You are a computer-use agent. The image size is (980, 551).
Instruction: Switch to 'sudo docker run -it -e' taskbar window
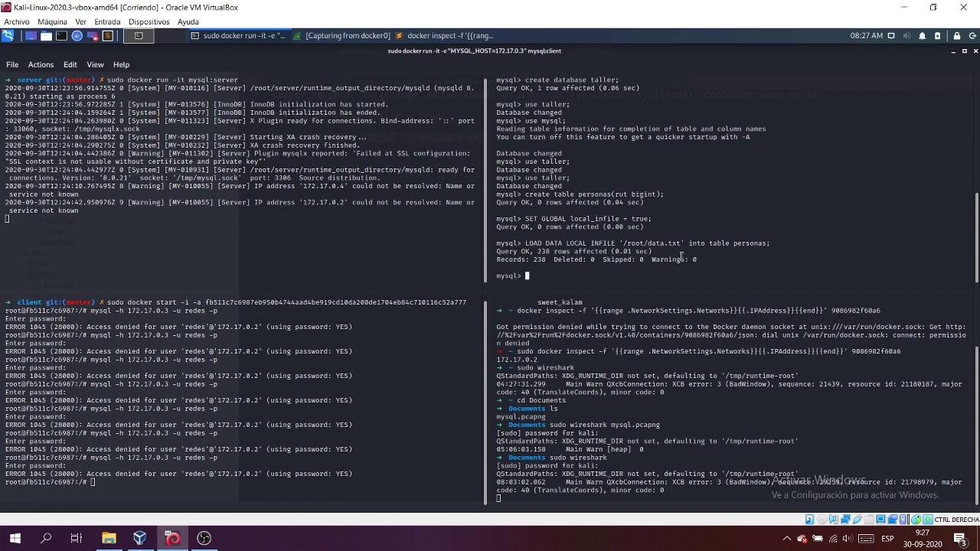point(237,36)
